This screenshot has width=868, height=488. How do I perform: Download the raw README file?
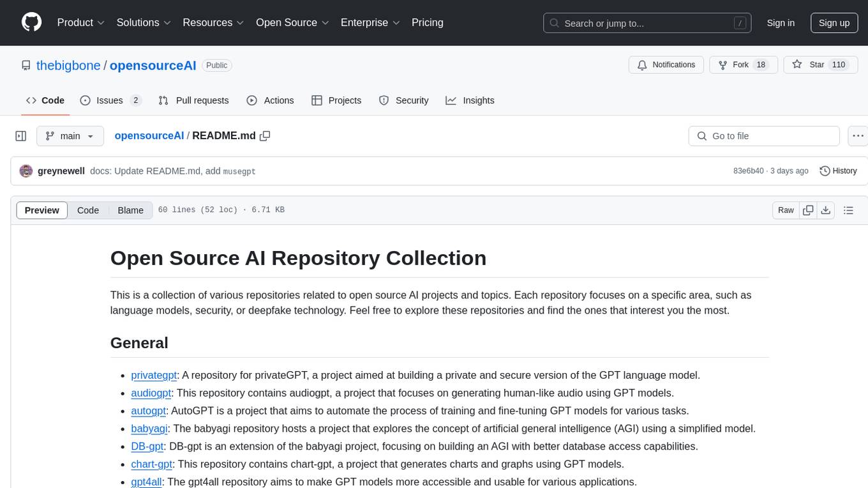tap(825, 210)
